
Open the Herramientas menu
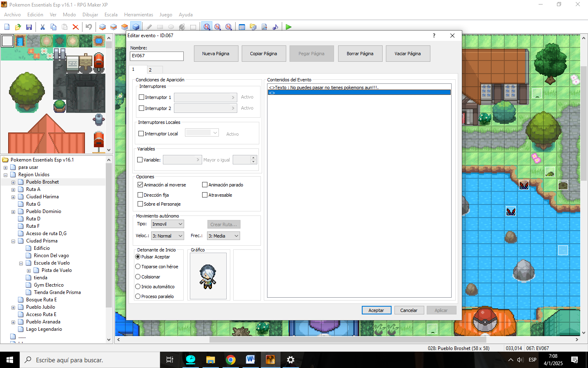(x=138, y=15)
